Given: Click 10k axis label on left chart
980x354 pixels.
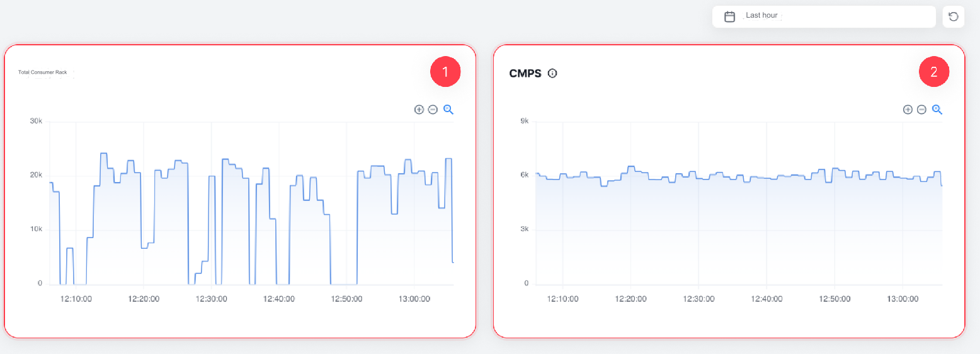Looking at the screenshot, I should [36, 229].
